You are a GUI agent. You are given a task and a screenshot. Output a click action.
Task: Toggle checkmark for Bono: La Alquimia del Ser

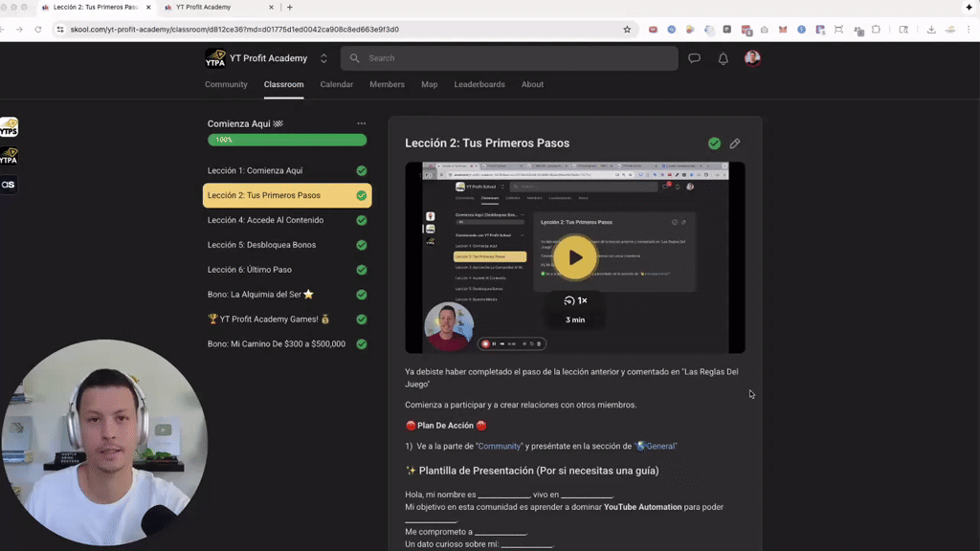[x=361, y=295]
